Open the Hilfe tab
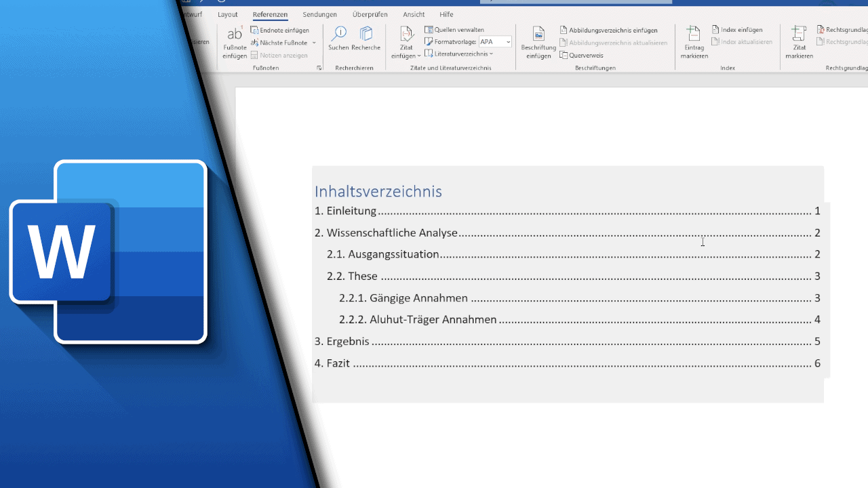This screenshot has height=488, width=868. [x=446, y=14]
